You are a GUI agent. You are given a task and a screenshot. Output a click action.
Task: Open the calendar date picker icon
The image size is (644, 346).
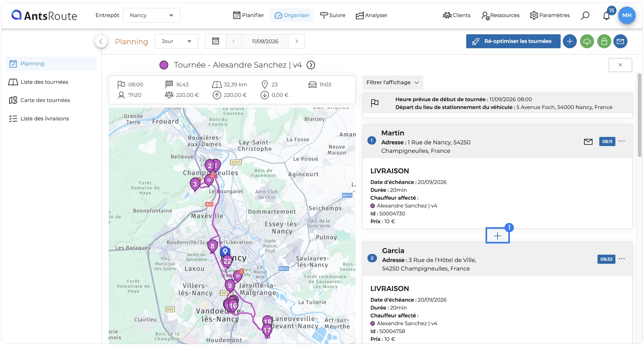[x=215, y=41]
